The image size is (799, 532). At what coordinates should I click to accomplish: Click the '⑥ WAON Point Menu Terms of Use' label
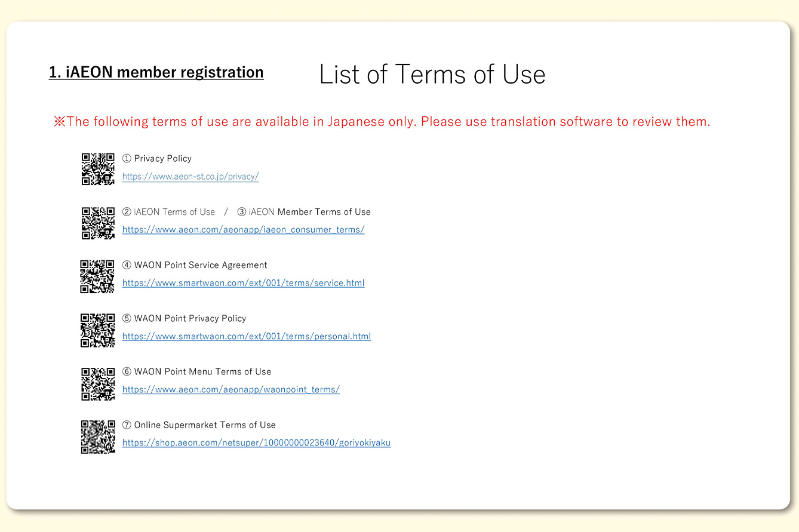197,372
